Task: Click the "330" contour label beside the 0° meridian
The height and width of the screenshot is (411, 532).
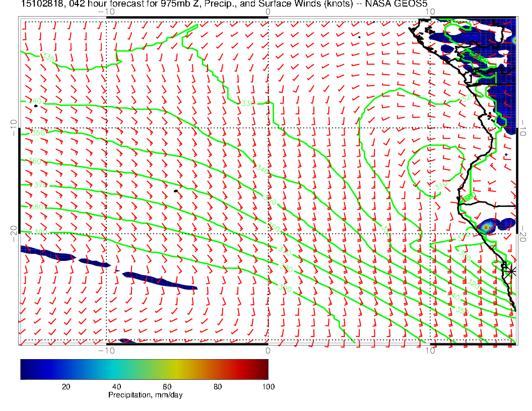Action: point(248,103)
